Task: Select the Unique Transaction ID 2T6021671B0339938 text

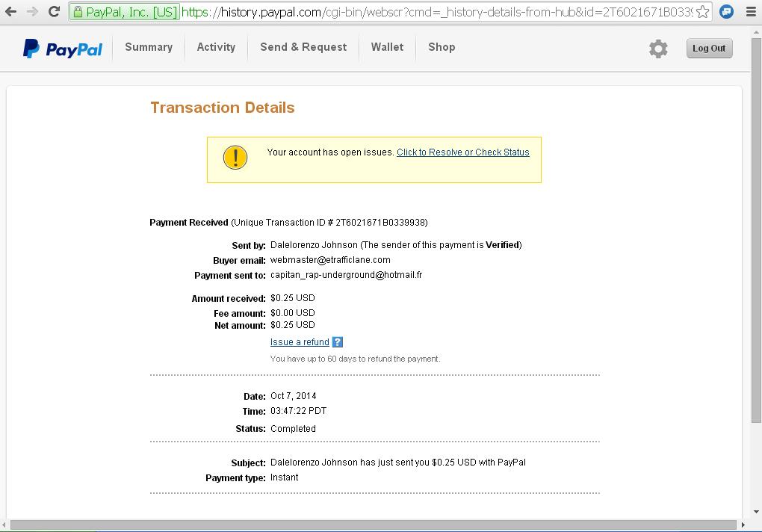Action: coord(329,223)
